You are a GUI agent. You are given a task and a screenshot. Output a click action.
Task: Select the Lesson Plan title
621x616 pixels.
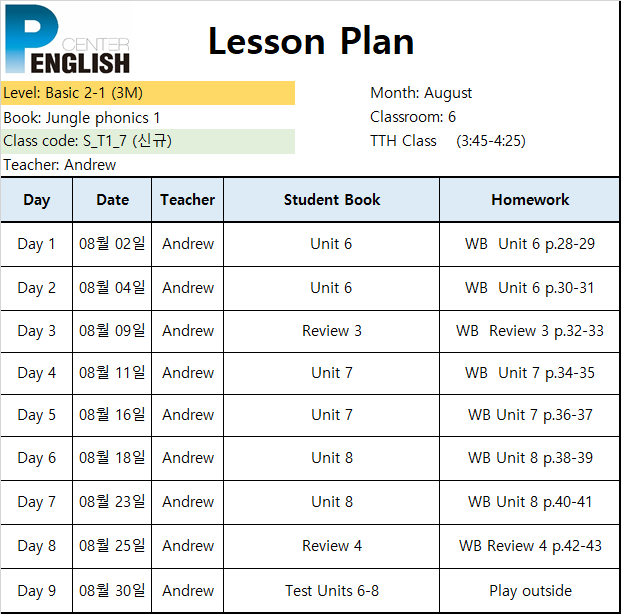311,41
